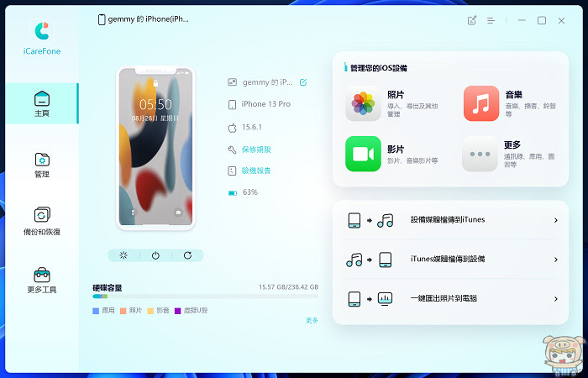The image size is (588, 378).
Task: Click the device-to-music icon for iTunes transfer
Action: [x=370, y=220]
